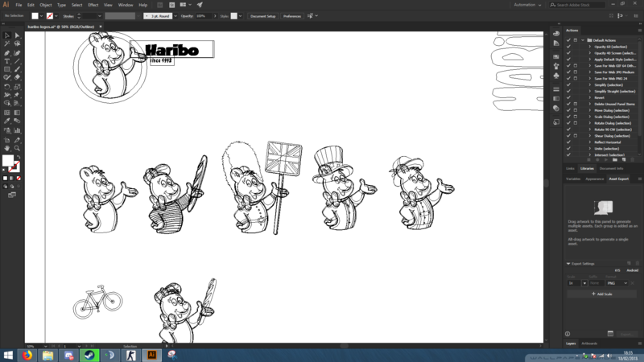The image size is (644, 362).
Task: Select the Pen tool
Action: click(7, 53)
